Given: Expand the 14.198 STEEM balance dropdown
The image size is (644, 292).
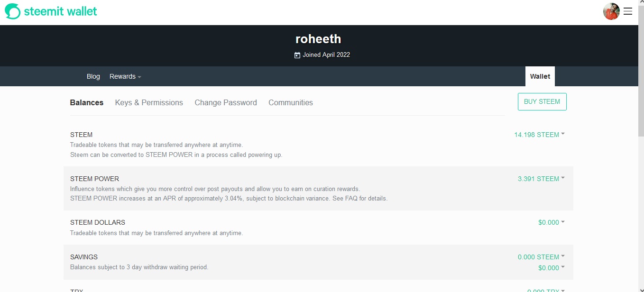Looking at the screenshot, I should coord(539,135).
